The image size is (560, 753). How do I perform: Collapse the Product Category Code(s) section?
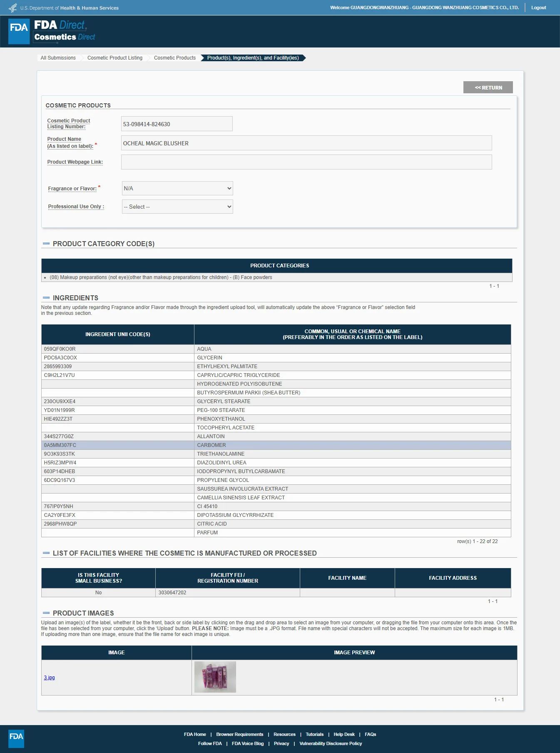[x=46, y=244]
